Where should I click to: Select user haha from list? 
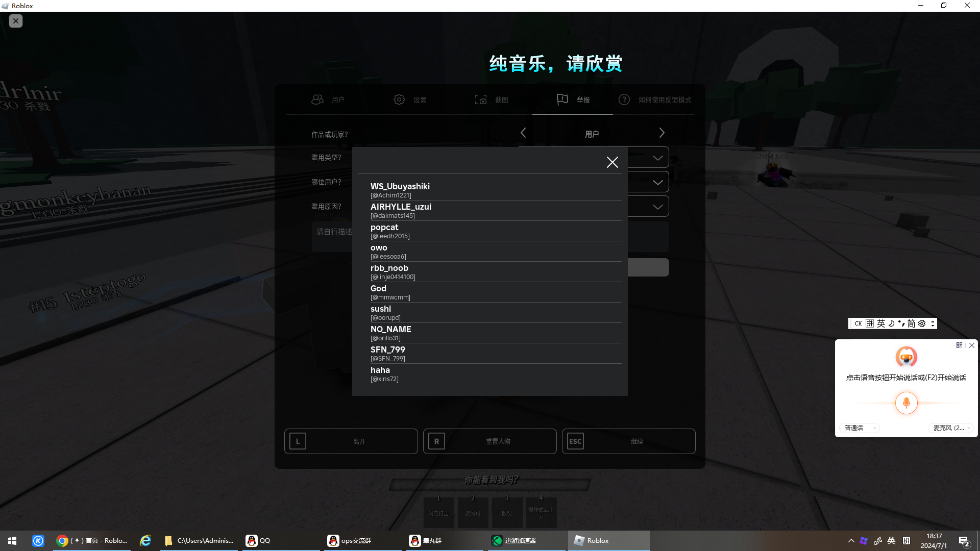[x=496, y=373]
